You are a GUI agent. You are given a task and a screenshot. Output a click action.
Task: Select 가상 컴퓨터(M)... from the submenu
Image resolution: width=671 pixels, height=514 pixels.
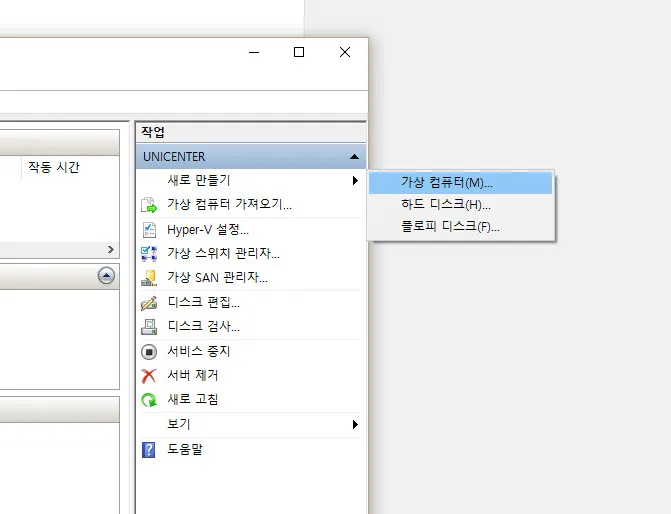click(461, 183)
